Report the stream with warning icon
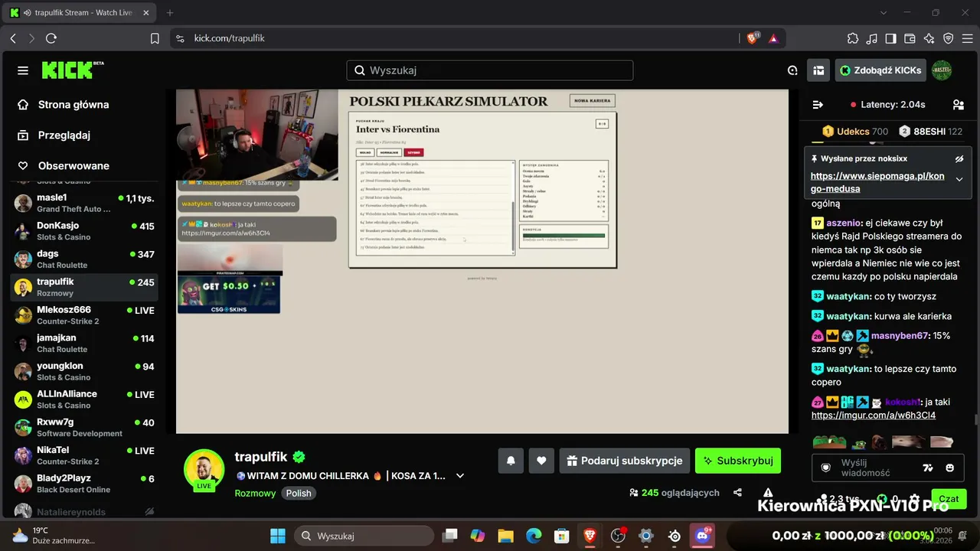 click(768, 493)
